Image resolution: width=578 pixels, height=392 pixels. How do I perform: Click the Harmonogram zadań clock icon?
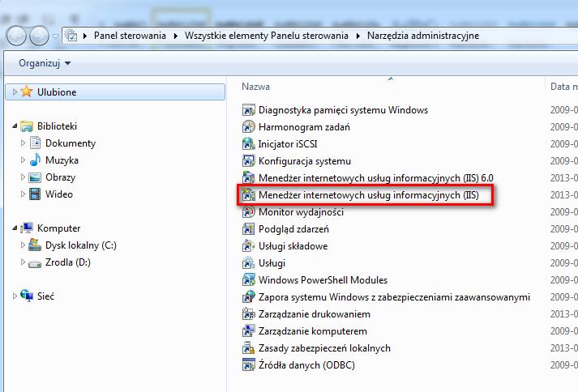[248, 126]
